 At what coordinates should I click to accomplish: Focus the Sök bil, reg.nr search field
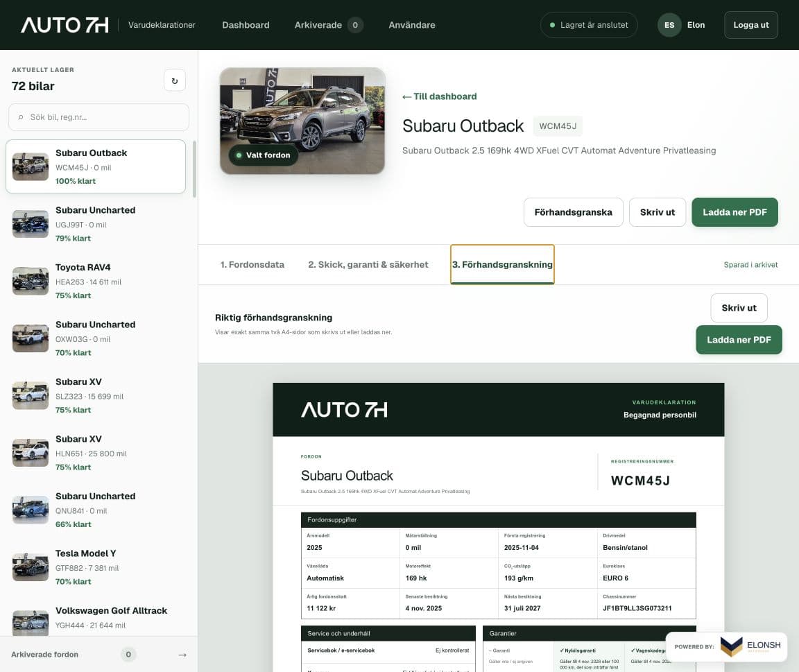pos(99,117)
